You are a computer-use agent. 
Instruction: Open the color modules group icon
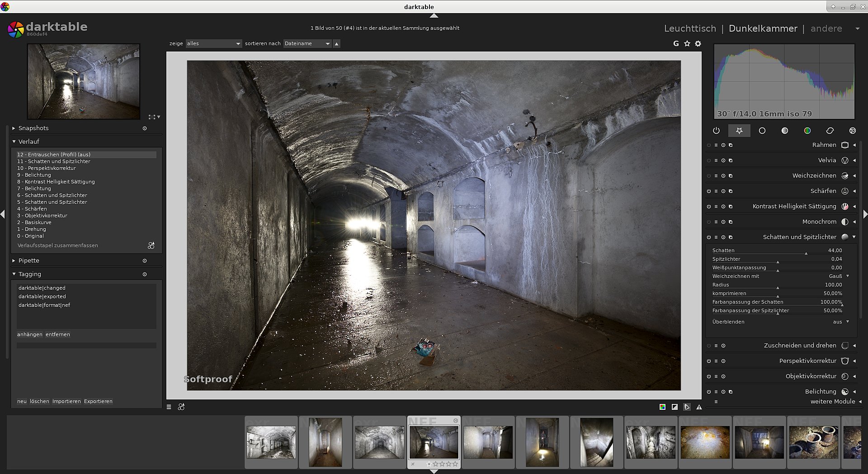pyautogui.click(x=808, y=131)
